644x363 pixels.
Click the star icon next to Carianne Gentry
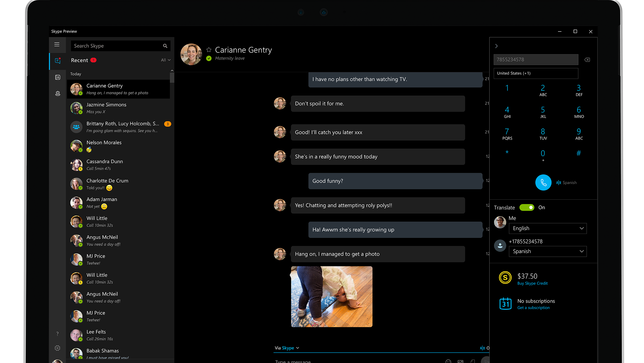coord(209,49)
